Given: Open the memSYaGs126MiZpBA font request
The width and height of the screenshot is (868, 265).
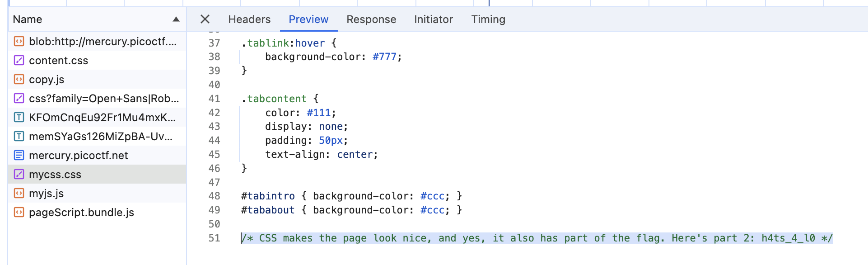Looking at the screenshot, I should (97, 137).
